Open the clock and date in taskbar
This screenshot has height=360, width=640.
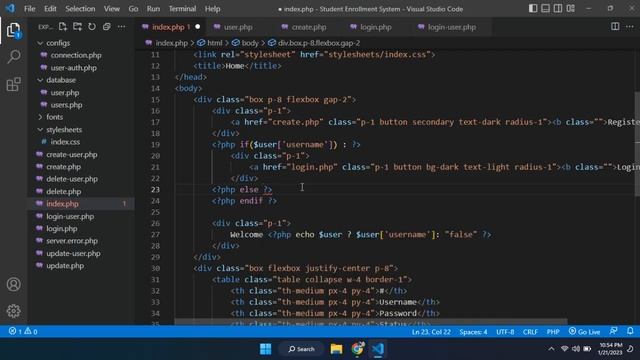tap(610, 349)
